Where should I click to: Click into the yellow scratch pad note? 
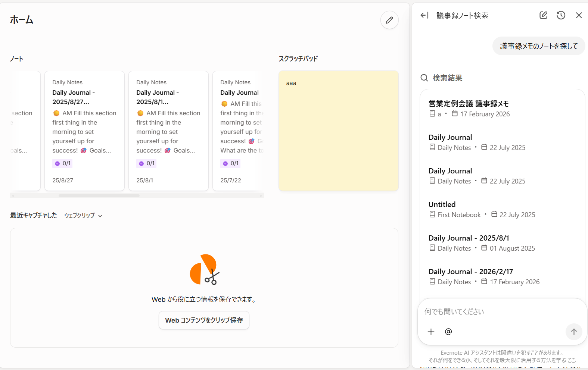point(339,131)
